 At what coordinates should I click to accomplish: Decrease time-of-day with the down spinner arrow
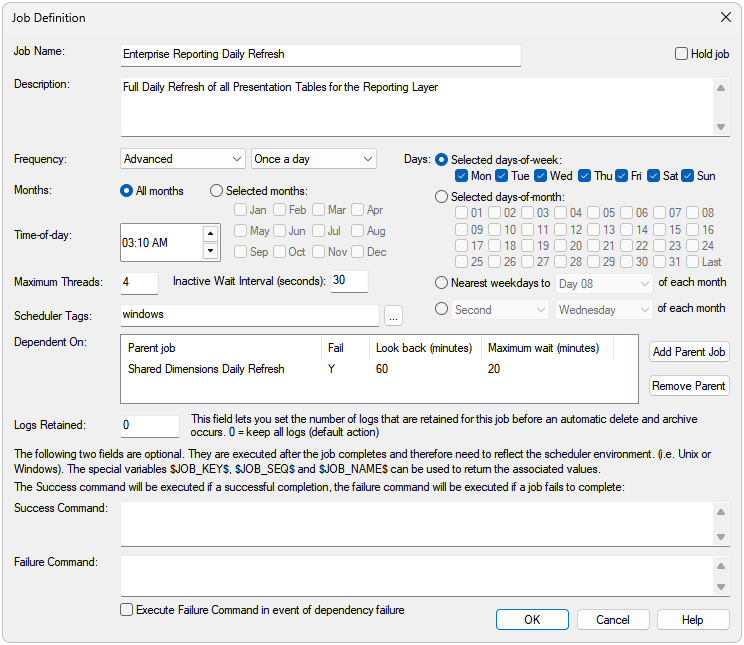click(x=210, y=251)
